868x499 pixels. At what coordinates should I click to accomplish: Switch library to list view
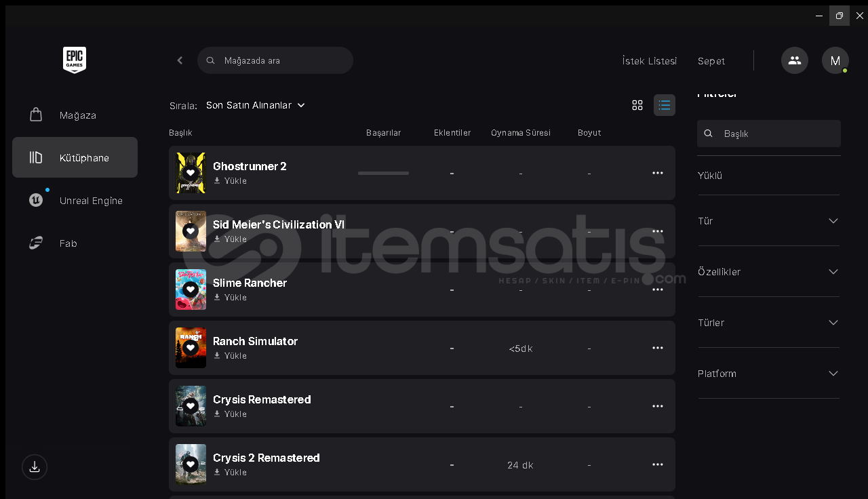point(665,105)
